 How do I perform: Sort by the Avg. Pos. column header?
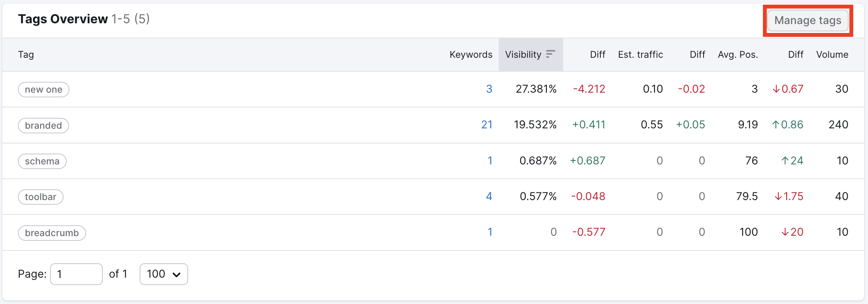click(x=738, y=55)
